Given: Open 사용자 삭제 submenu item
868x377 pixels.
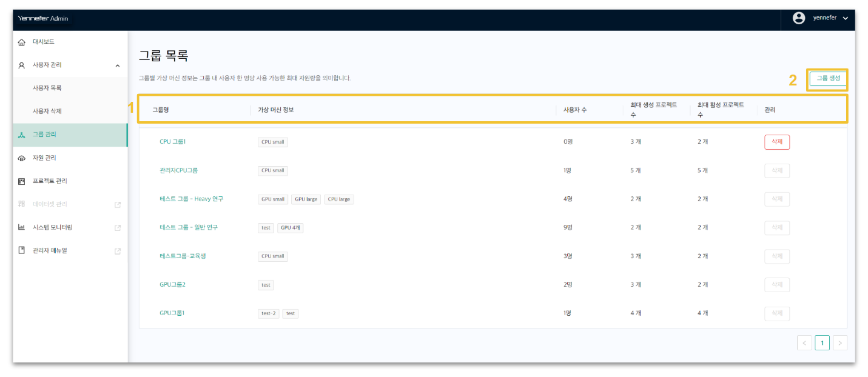Looking at the screenshot, I should (x=47, y=112).
